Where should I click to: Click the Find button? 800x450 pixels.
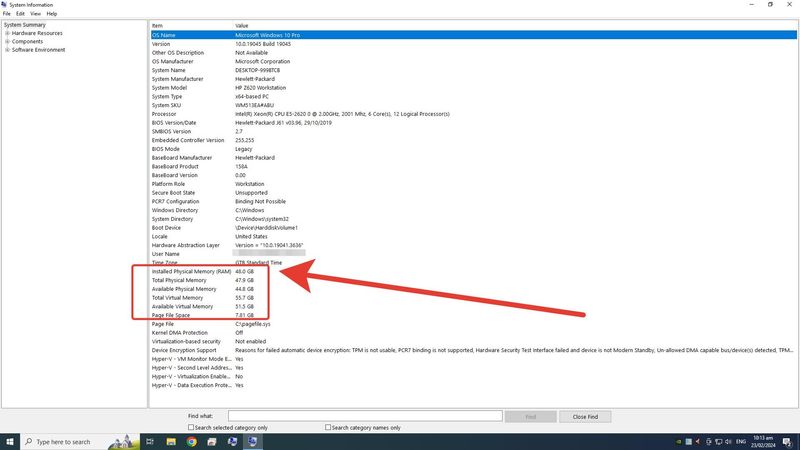point(531,417)
